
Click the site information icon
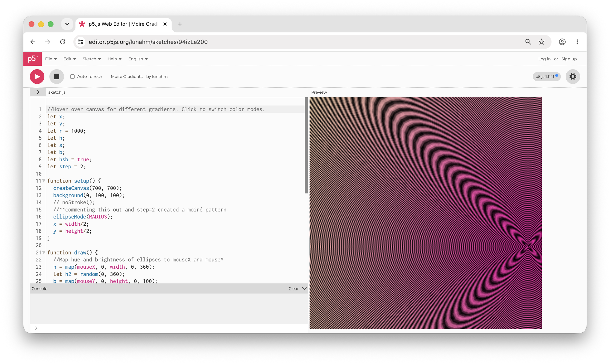tap(81, 42)
